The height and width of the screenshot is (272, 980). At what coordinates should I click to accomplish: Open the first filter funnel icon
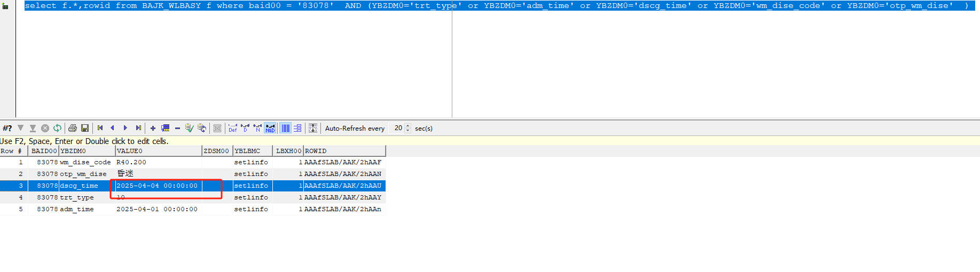21,128
